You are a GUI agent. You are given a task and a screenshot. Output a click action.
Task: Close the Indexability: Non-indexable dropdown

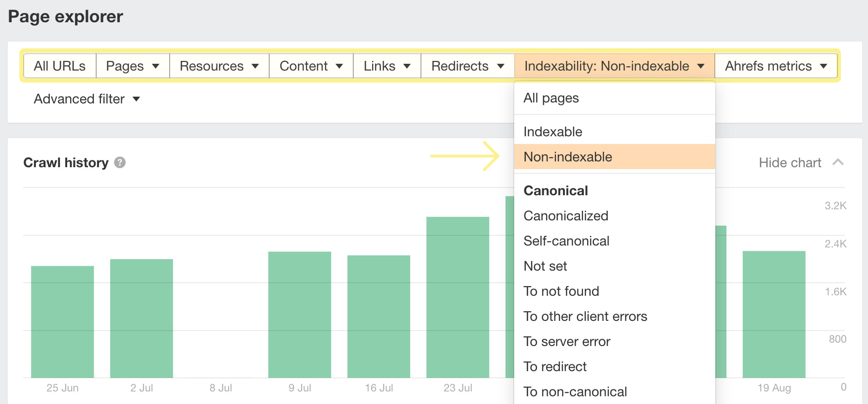(x=614, y=66)
